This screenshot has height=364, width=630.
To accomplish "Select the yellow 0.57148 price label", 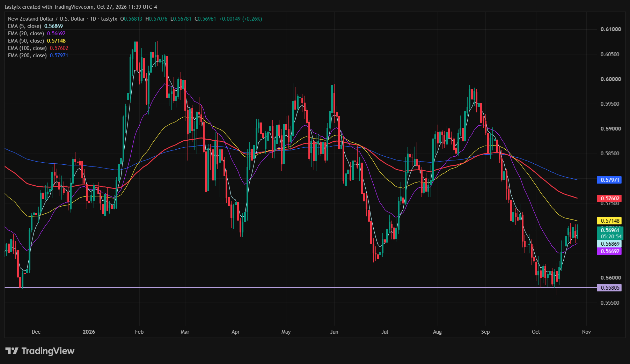I will click(x=609, y=221).
